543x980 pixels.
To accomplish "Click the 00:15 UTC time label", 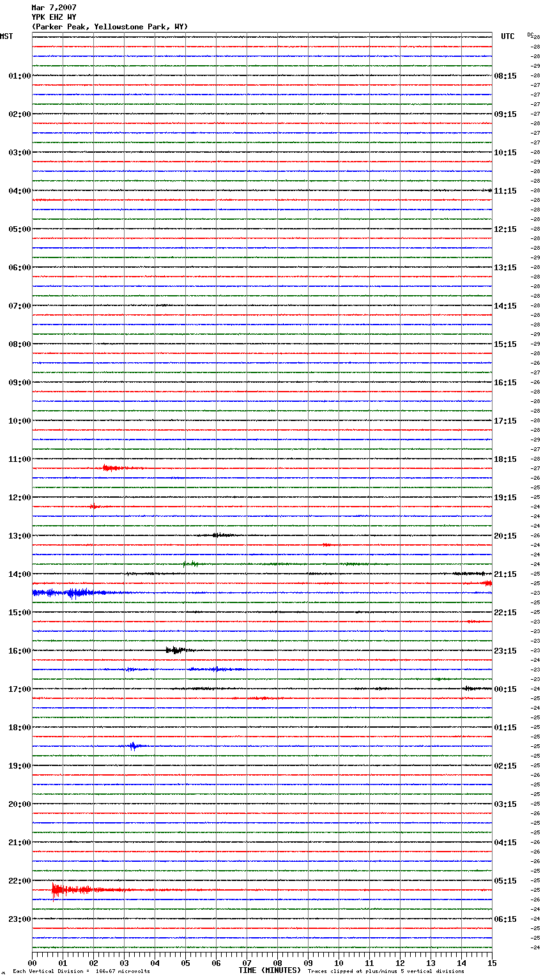I will pyautogui.click(x=505, y=689).
